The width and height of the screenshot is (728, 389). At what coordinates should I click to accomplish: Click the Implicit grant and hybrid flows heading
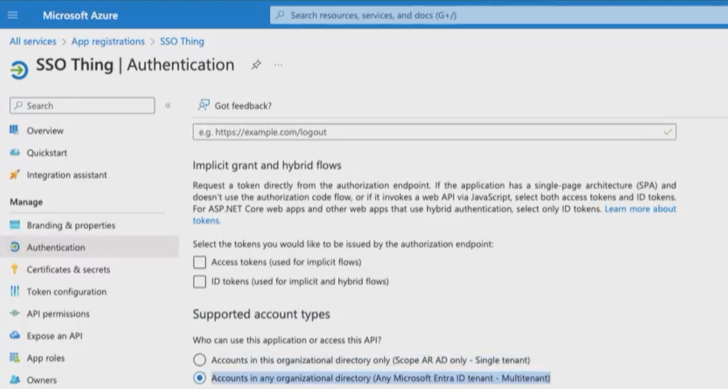tap(267, 165)
